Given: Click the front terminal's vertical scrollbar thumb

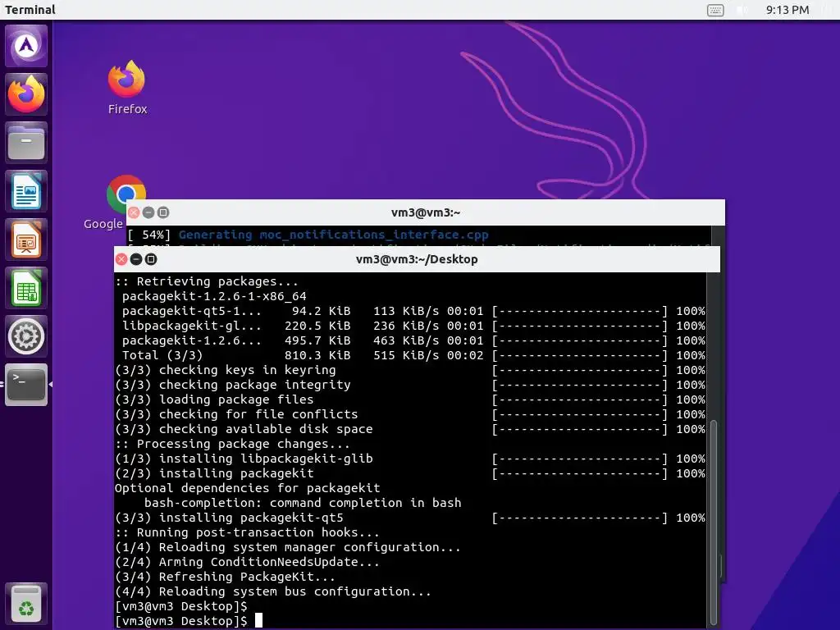Looking at the screenshot, I should (x=713, y=523).
